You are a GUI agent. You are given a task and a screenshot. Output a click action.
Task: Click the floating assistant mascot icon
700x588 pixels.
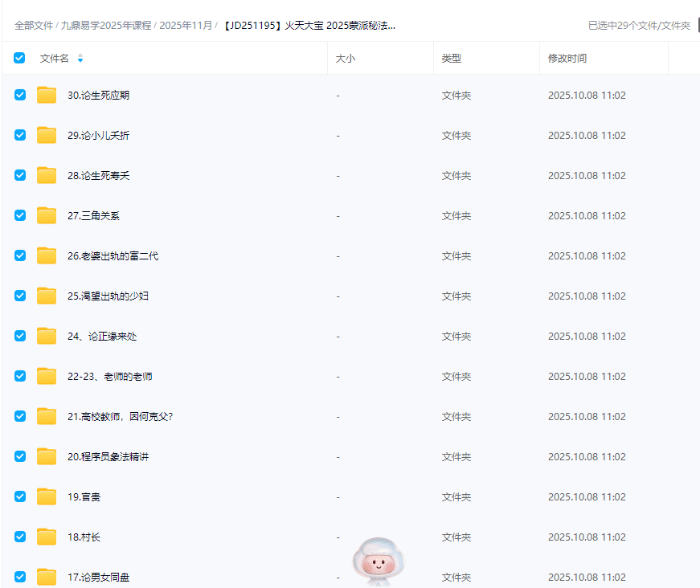click(x=378, y=557)
